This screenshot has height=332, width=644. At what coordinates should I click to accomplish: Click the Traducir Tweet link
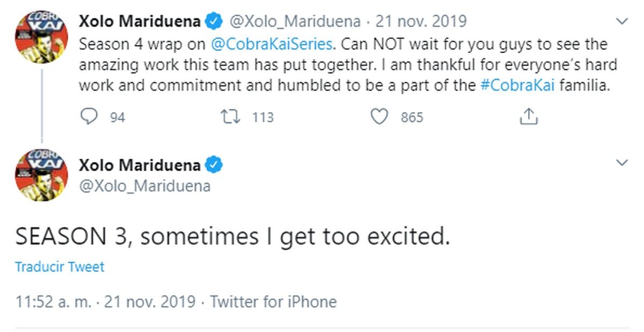(60, 267)
